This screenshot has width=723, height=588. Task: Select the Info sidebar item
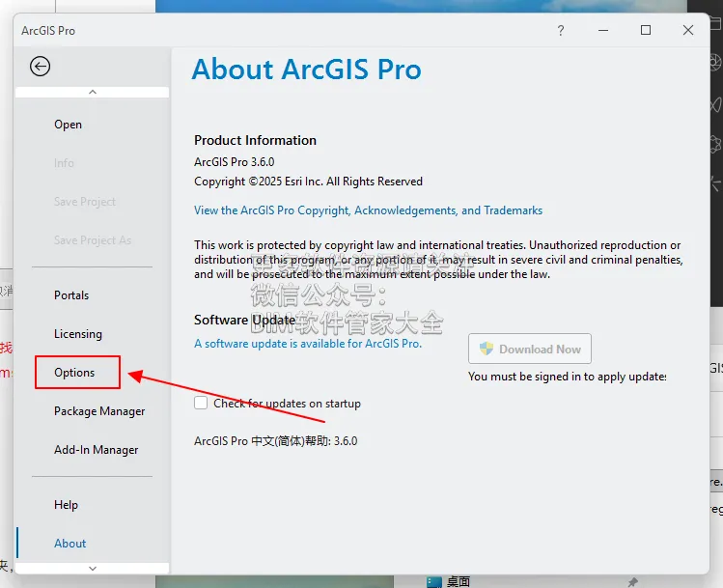point(64,163)
